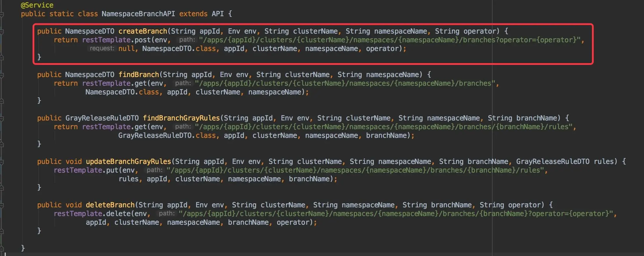Click the findBranch method name
Screen dimensions: 644x256
[139, 74]
